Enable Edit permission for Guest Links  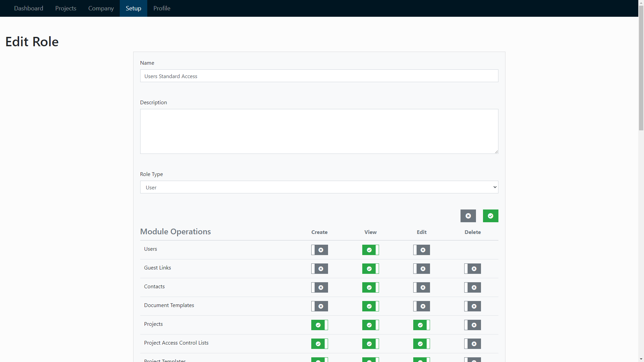click(421, 268)
